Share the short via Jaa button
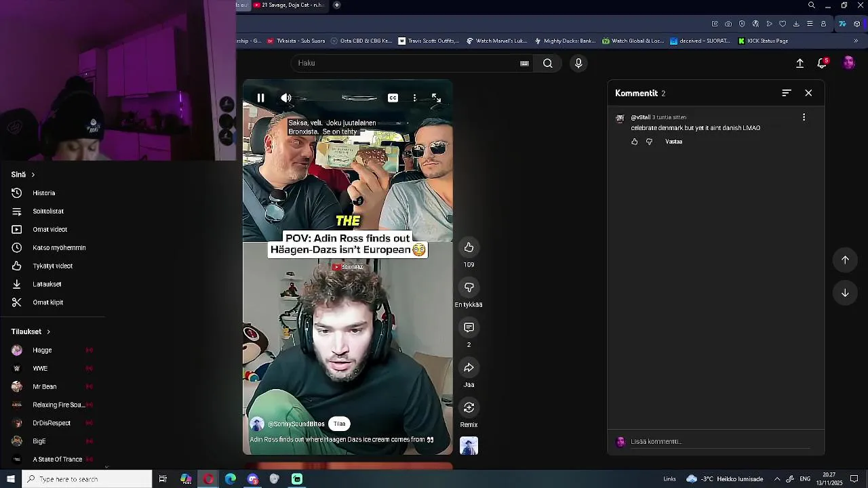Screen dimensions: 868x488 pyautogui.click(x=469, y=367)
